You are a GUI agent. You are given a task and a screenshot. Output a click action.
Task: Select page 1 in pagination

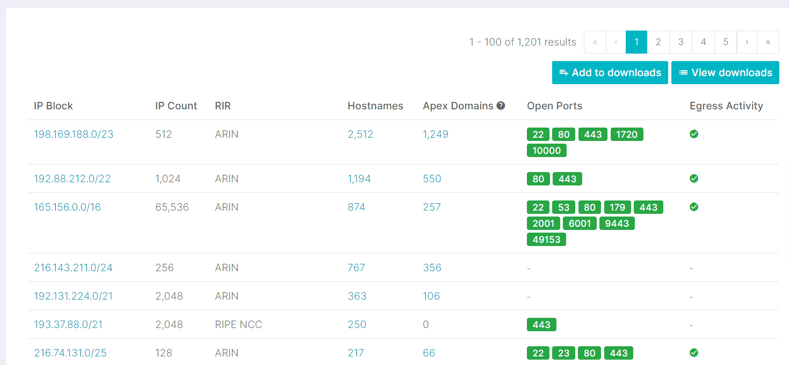(x=637, y=42)
